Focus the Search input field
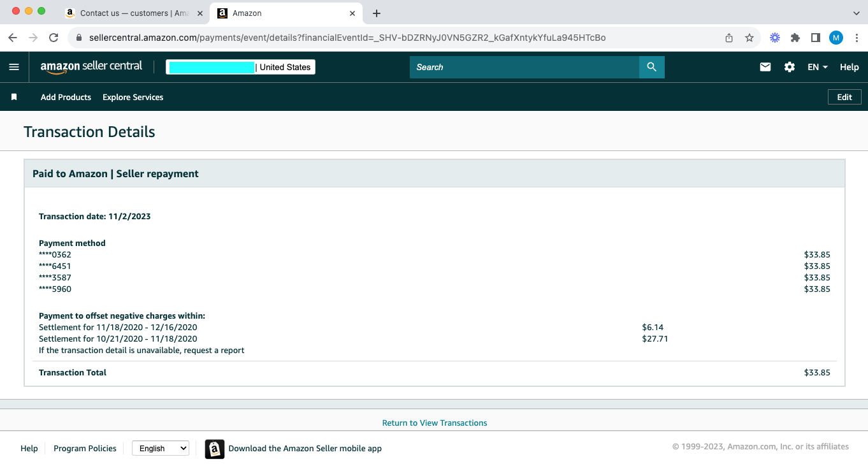The height and width of the screenshot is (471, 868). point(524,67)
